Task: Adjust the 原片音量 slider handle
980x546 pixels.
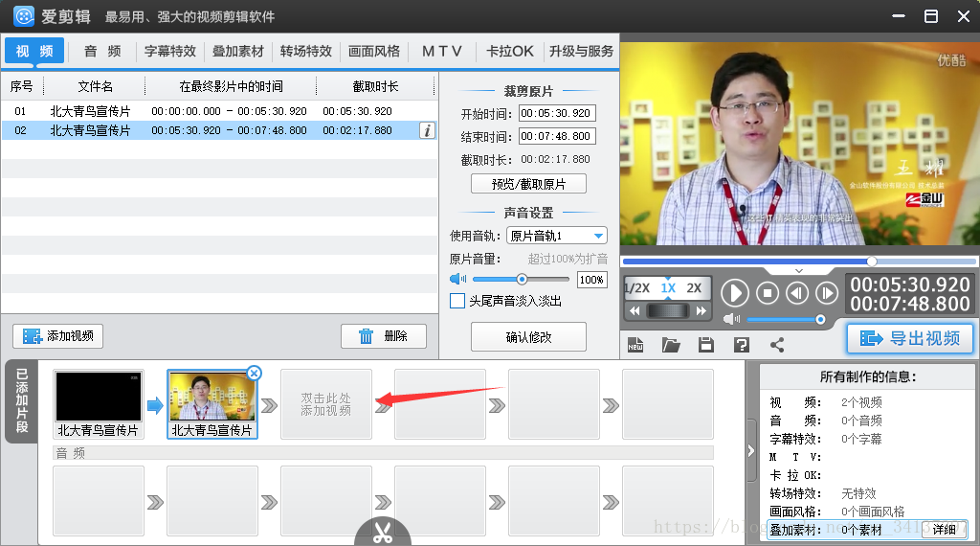Action: [522, 279]
